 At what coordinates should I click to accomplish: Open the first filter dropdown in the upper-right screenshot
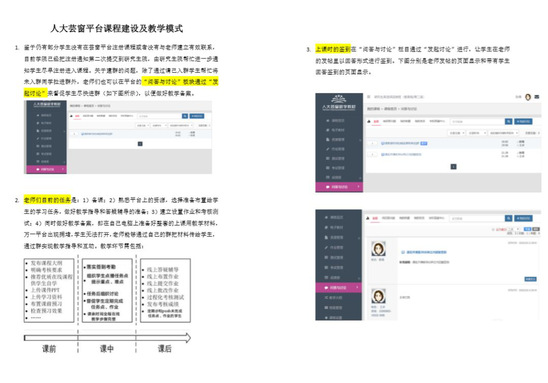(x=456, y=133)
